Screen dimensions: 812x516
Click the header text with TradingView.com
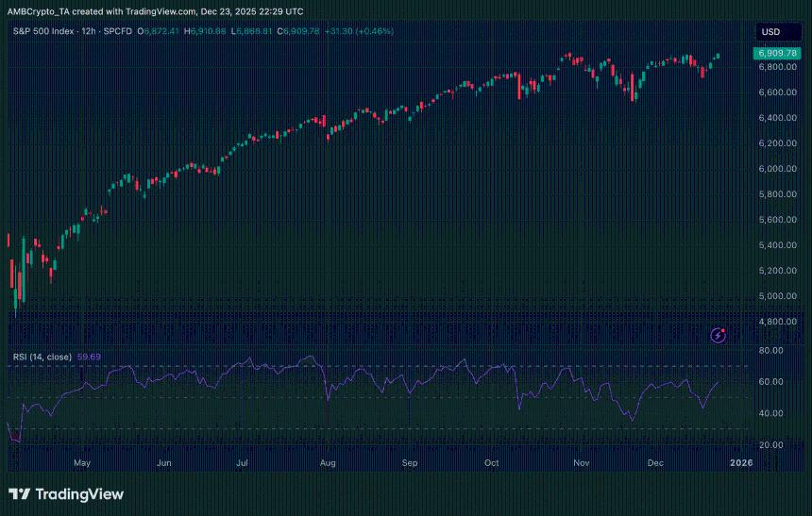(x=156, y=11)
